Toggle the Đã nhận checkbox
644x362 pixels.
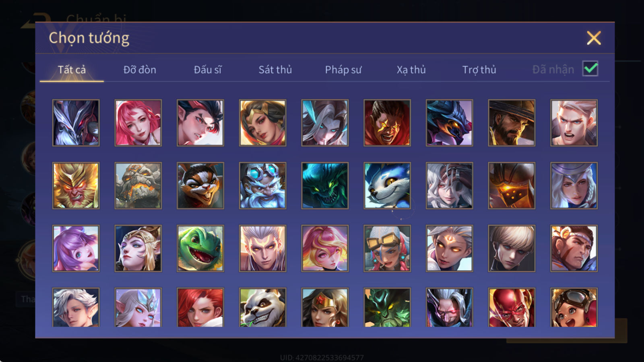(590, 69)
